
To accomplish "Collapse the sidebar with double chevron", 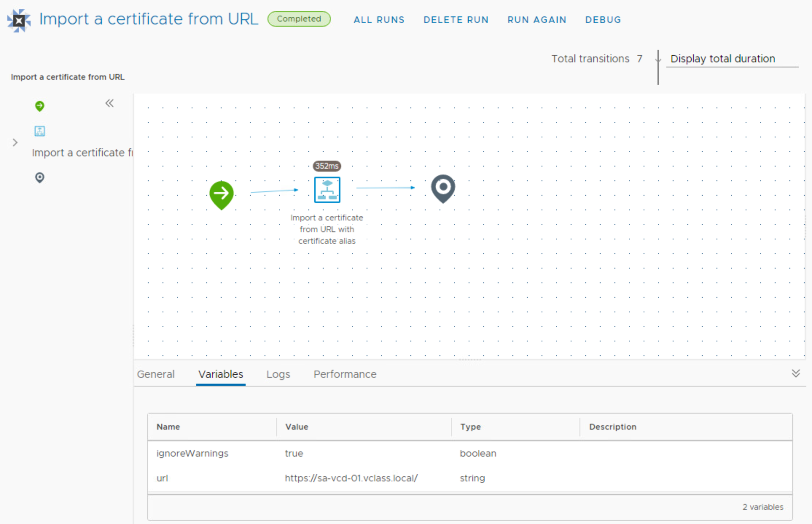I will tap(109, 103).
